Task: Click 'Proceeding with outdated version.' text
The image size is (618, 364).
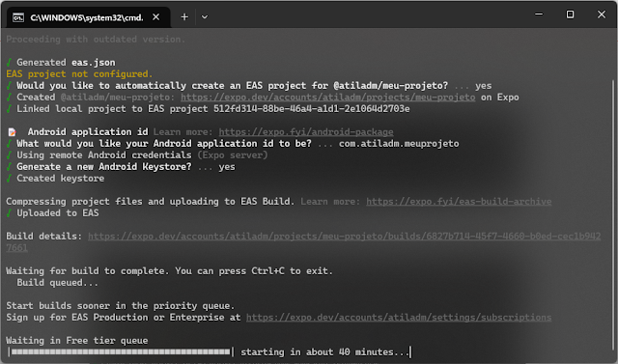Action: [96, 40]
